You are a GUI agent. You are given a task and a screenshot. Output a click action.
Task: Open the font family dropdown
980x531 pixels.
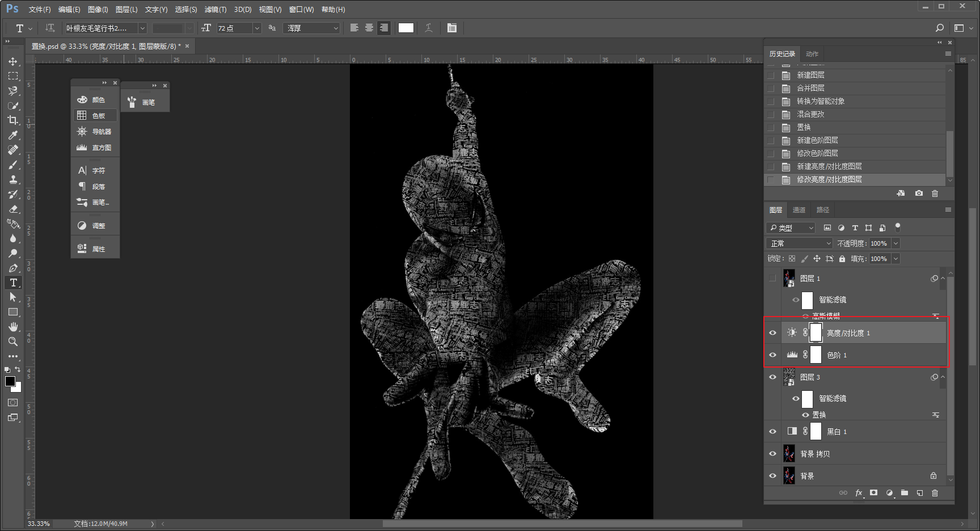click(142, 28)
